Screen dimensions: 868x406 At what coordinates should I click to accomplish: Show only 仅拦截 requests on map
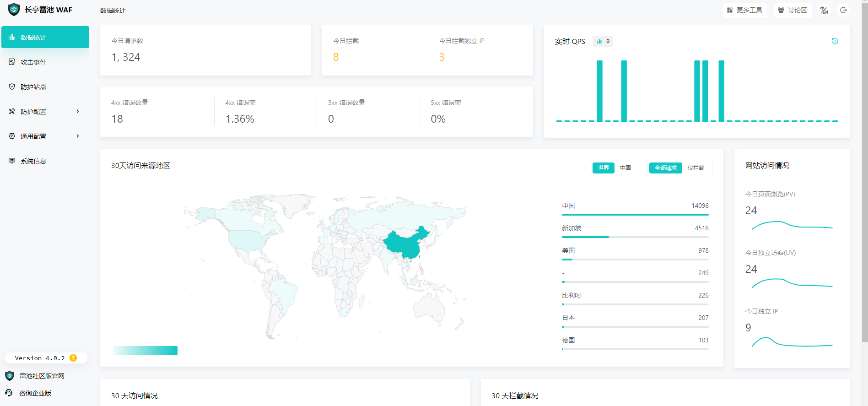click(695, 168)
